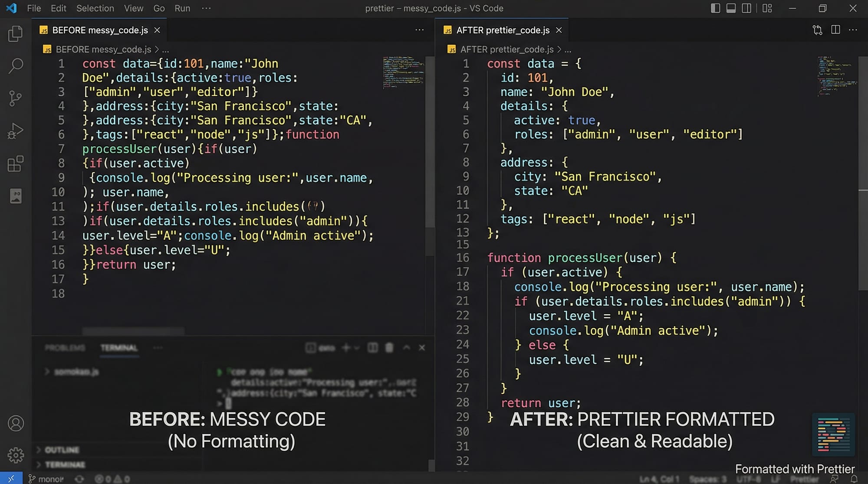Click the Prettier status bar item
Screen dimensions: 868x484
pos(804,479)
